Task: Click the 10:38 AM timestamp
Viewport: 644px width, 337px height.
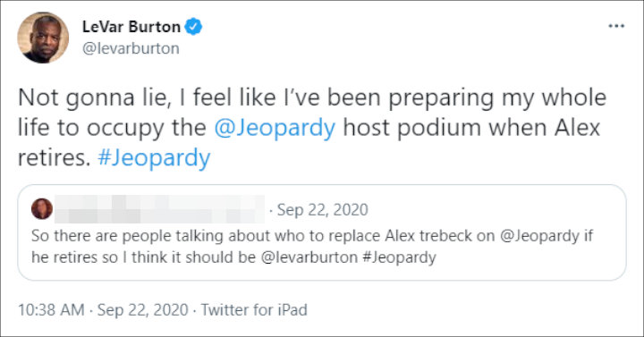Action: point(51,310)
